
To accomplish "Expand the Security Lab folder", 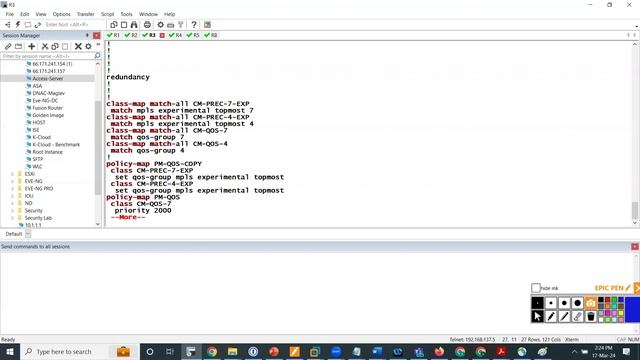I will tap(12, 218).
